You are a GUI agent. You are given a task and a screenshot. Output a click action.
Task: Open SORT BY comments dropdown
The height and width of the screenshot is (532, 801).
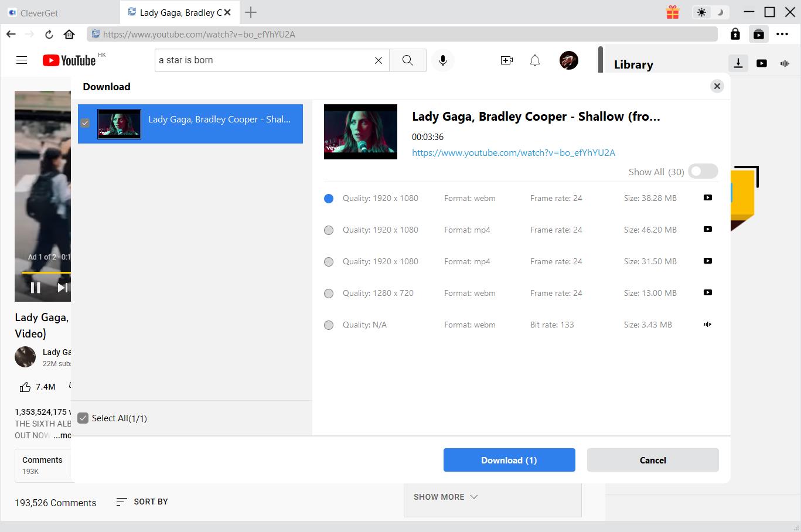(142, 502)
